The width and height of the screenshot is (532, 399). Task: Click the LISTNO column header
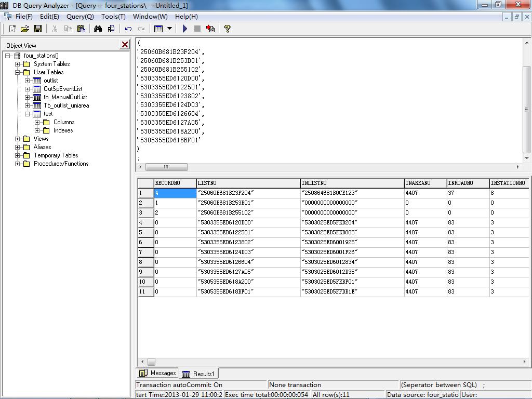pyautogui.click(x=248, y=183)
